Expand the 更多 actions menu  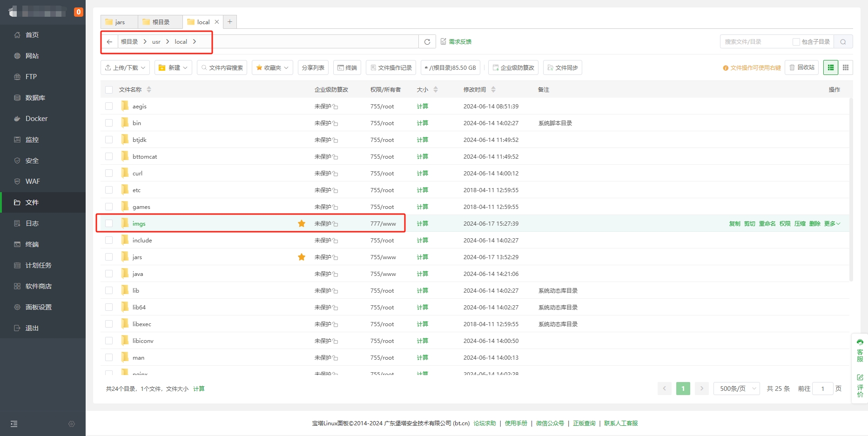pos(832,224)
